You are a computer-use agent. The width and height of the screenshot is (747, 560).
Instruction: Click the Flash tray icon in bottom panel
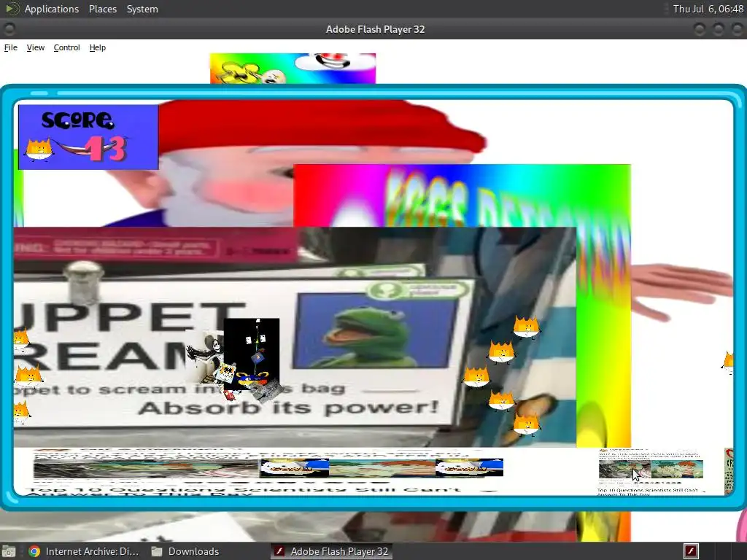pos(692,551)
